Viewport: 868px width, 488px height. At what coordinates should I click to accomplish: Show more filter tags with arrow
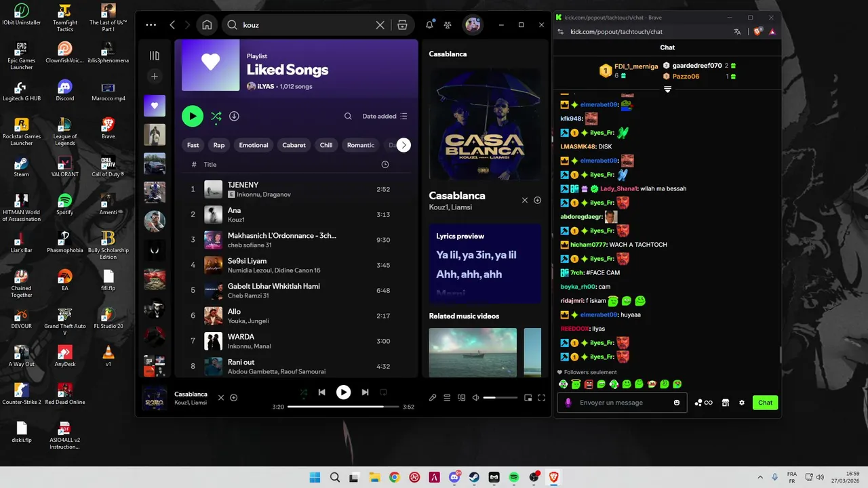403,145
